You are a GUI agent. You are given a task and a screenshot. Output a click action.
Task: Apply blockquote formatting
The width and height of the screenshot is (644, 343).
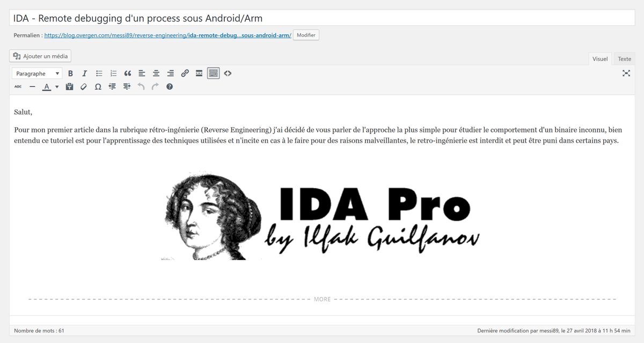coord(127,73)
